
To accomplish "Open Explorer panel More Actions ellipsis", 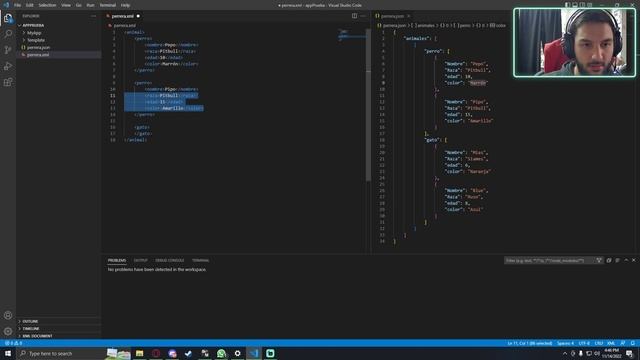I will pyautogui.click(x=93, y=16).
